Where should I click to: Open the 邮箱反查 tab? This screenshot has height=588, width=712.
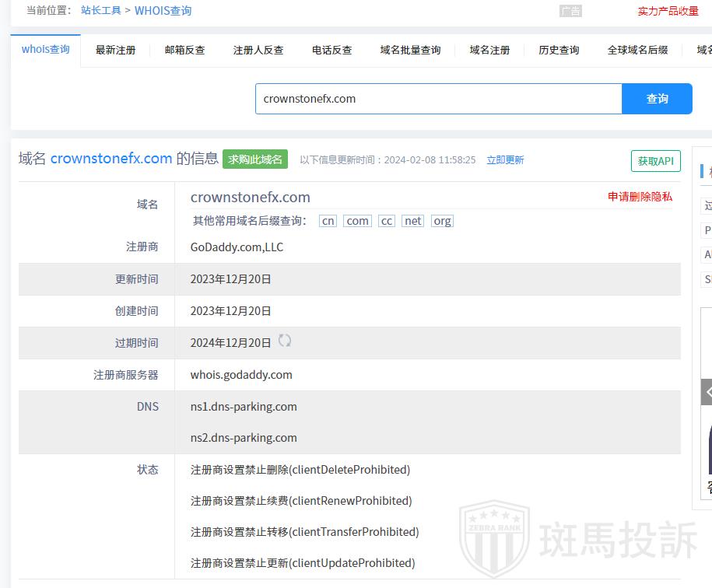pos(184,50)
